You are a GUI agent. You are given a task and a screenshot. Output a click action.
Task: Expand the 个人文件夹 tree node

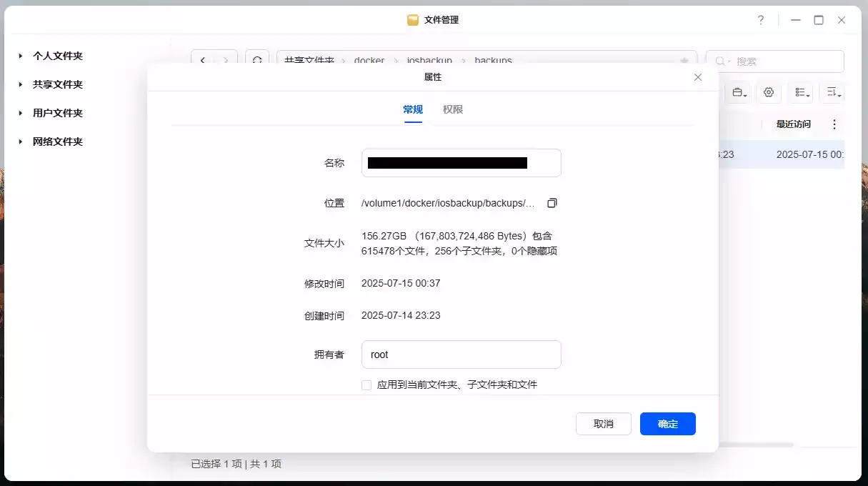(x=21, y=56)
